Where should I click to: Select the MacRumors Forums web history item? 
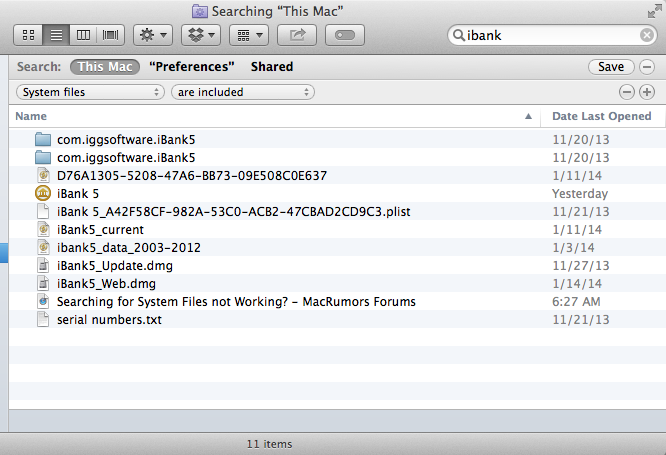338,302
